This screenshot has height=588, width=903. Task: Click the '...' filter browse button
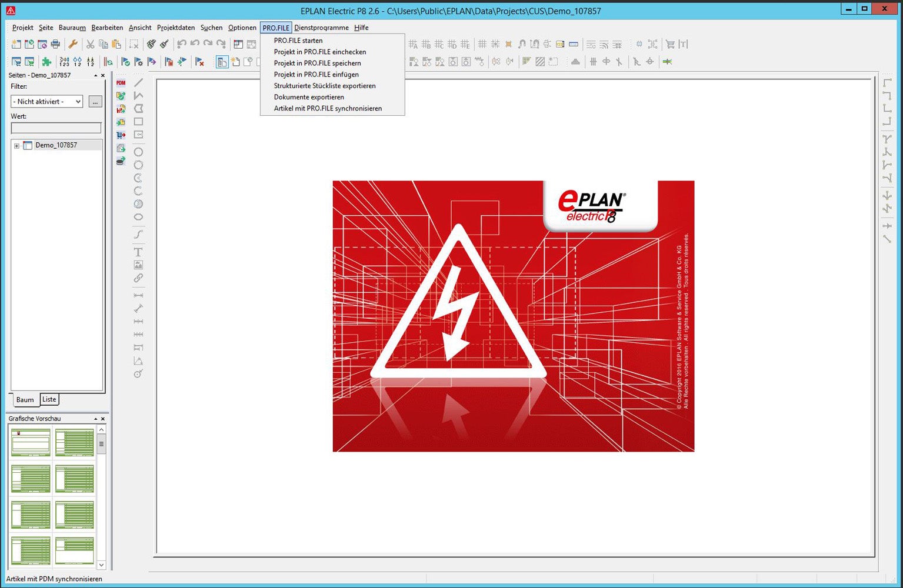[x=95, y=102]
